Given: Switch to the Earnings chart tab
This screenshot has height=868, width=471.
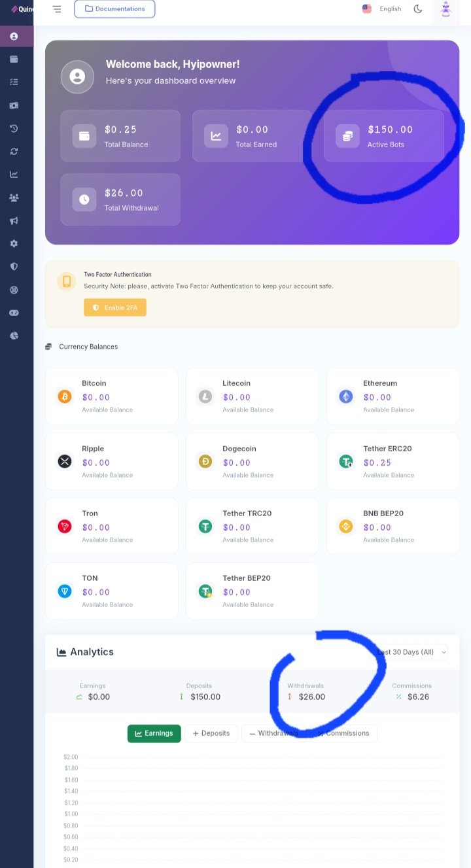Looking at the screenshot, I should click(154, 733).
